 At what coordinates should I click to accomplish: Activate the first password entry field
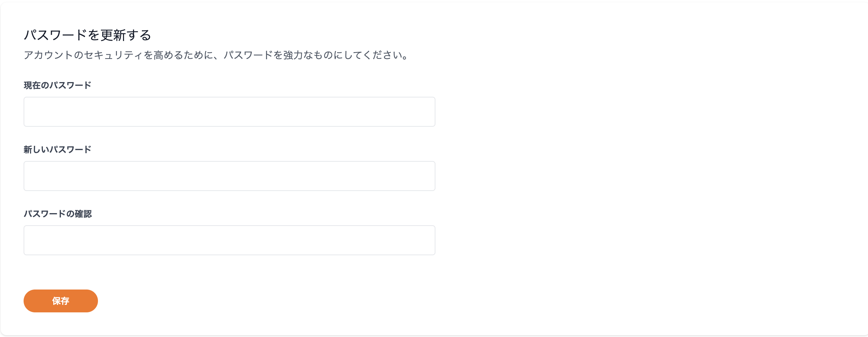click(x=229, y=112)
